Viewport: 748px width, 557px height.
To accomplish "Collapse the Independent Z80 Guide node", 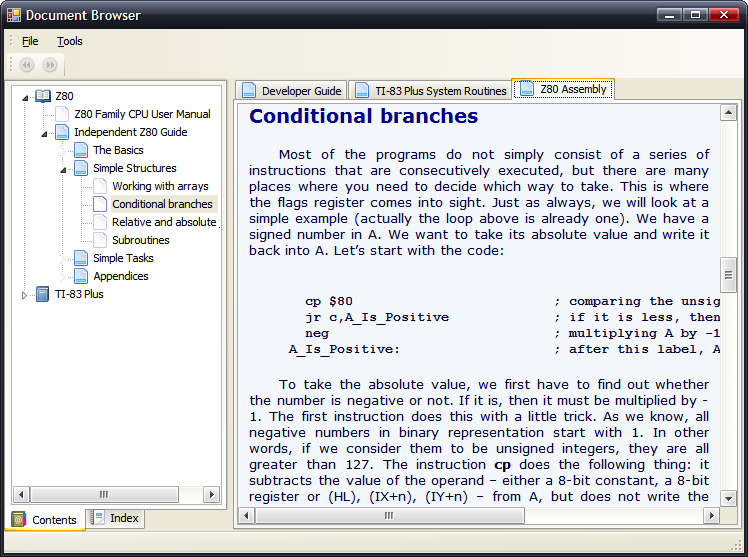I will [45, 133].
